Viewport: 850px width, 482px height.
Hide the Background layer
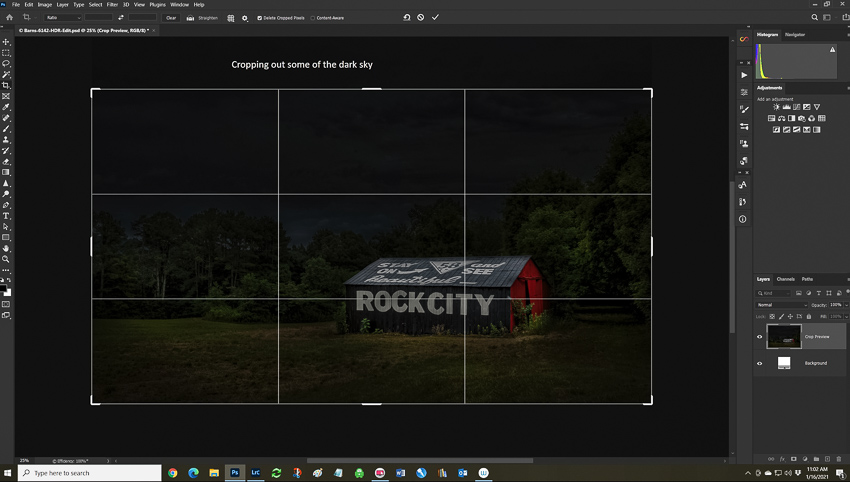[x=759, y=363]
